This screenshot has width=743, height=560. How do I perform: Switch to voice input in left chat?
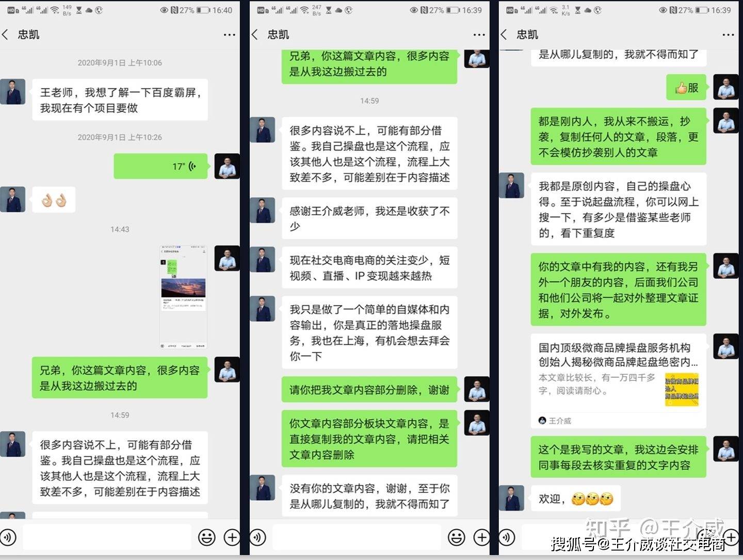[8, 537]
